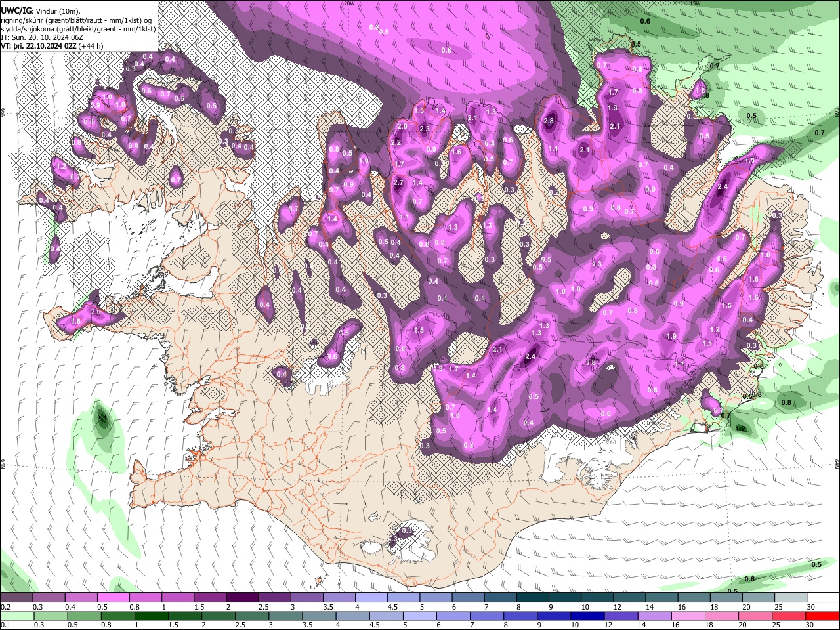Click the '2.2' precipitation value on the map
Image resolution: width=840 pixels, height=630 pixels.
coord(396,142)
